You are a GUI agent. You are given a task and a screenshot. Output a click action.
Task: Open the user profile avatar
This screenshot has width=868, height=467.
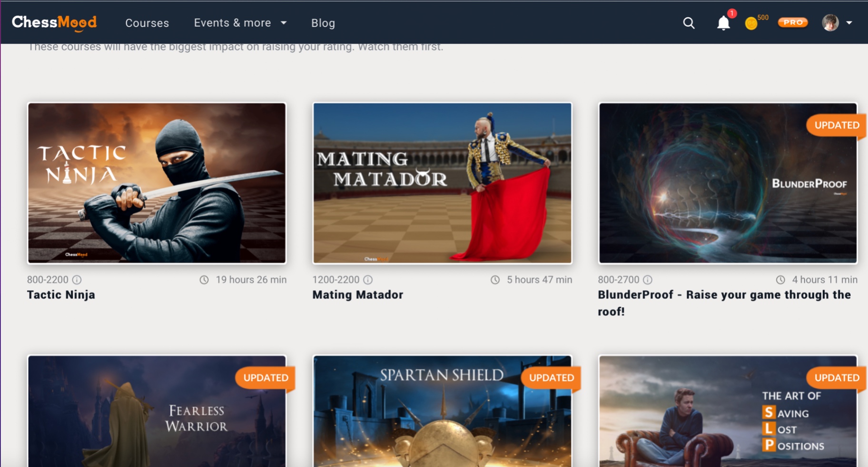tap(830, 22)
